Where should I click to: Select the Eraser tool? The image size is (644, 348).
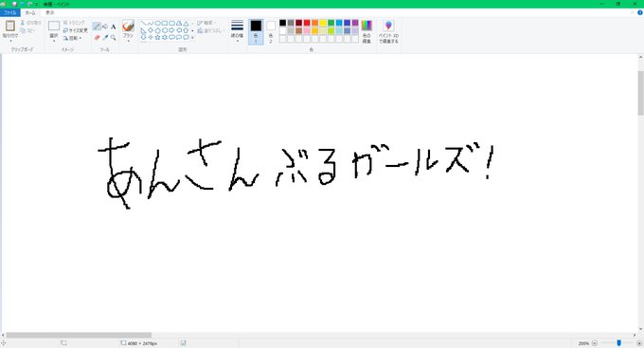[97, 37]
